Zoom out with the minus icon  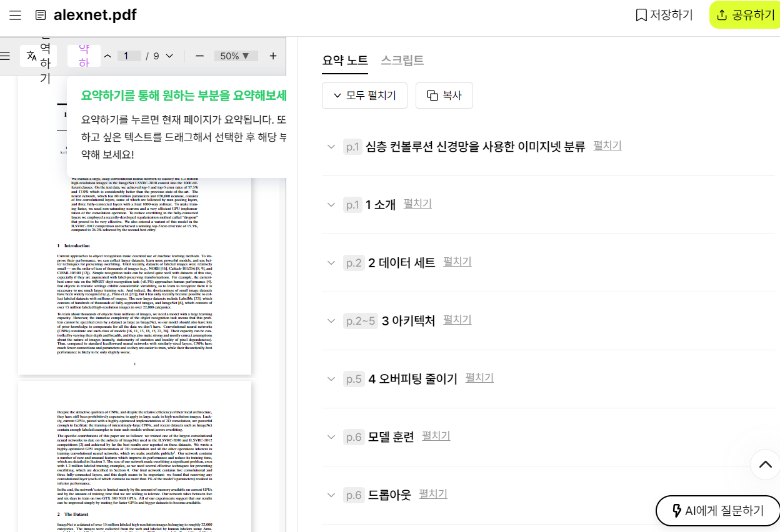pos(199,56)
